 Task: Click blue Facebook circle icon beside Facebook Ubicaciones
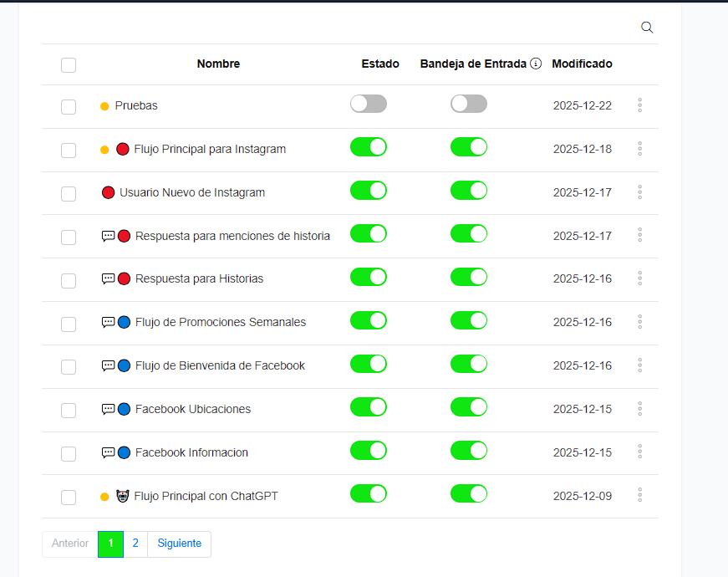[124, 409]
